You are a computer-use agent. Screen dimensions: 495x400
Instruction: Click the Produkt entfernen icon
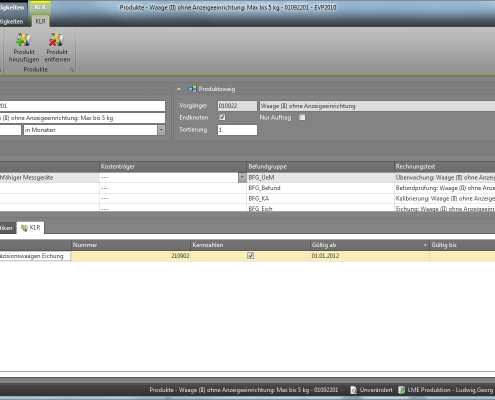click(56, 40)
